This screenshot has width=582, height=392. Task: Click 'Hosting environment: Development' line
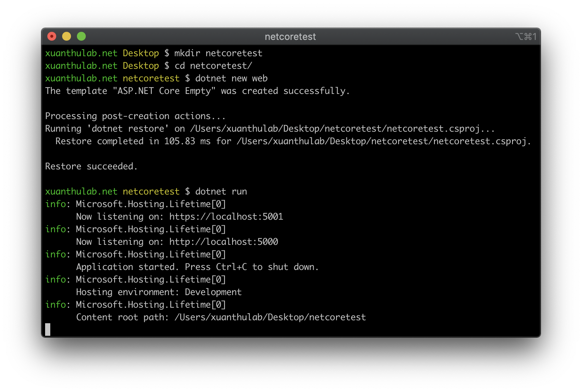(159, 292)
